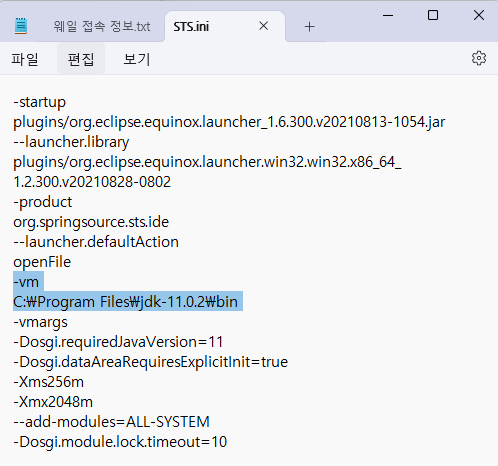Close the Notepad window
Viewport: 498px width, 466px height.
pos(479,15)
